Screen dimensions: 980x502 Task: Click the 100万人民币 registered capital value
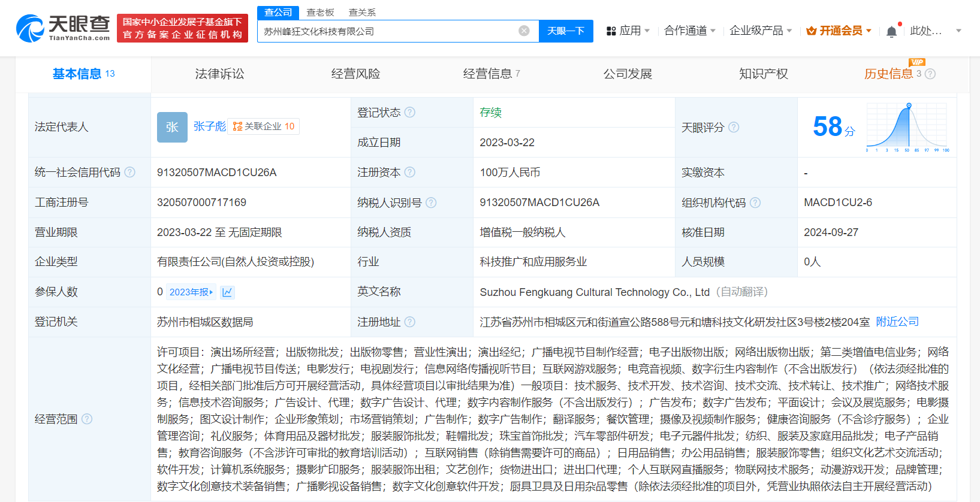[x=510, y=173]
